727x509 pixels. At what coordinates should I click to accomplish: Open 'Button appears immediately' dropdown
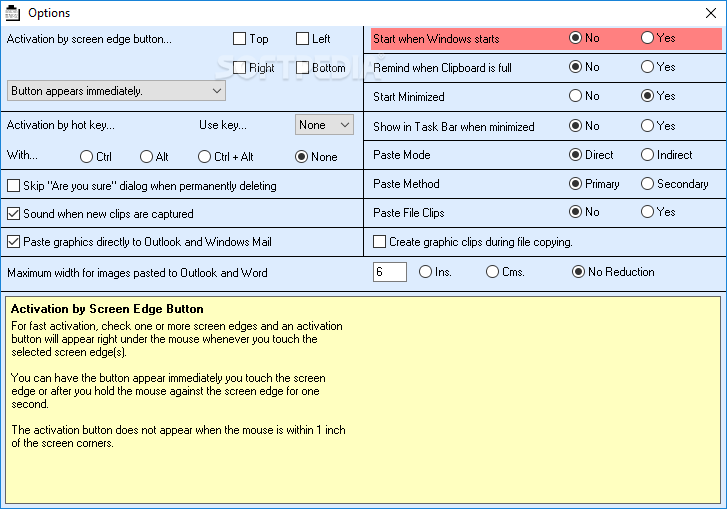[116, 91]
